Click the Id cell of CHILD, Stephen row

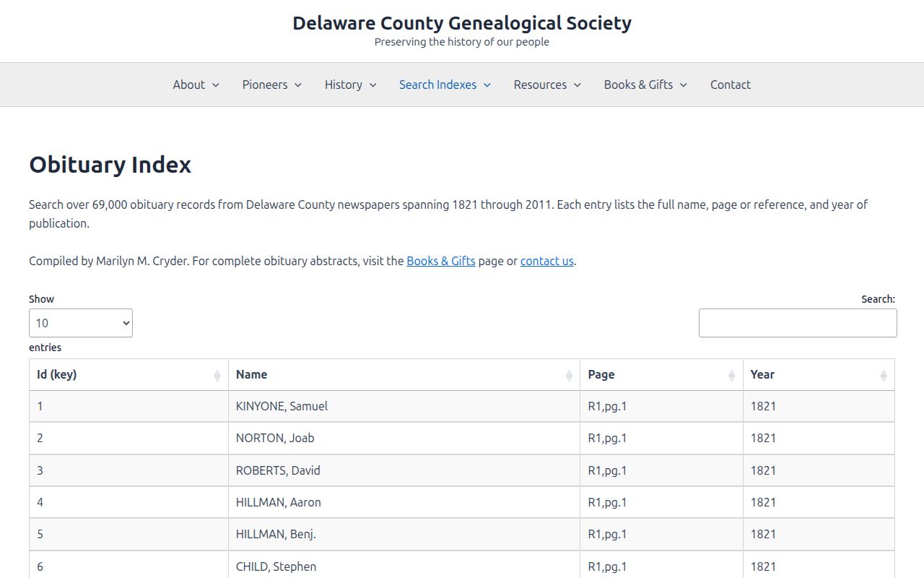click(x=128, y=565)
